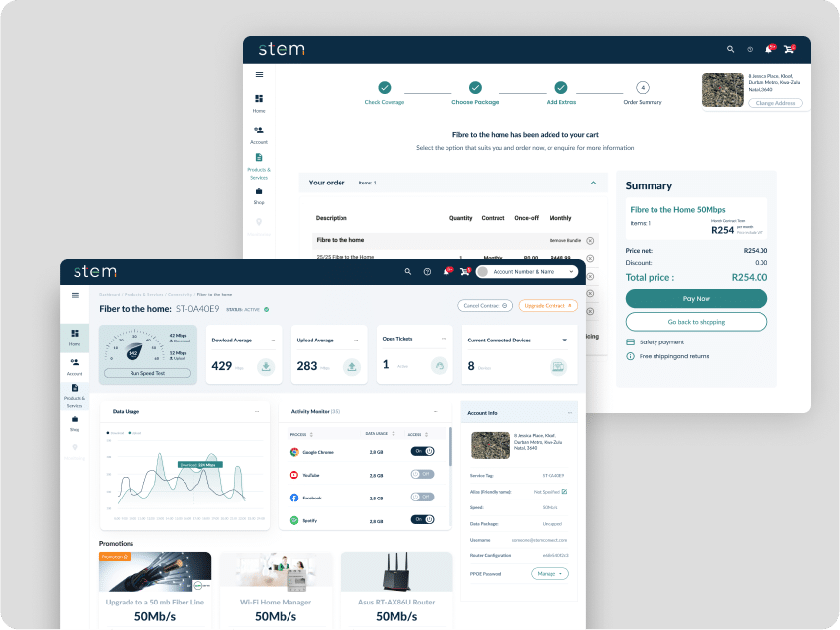Toggle Google Chrome access switch off

pos(422,451)
